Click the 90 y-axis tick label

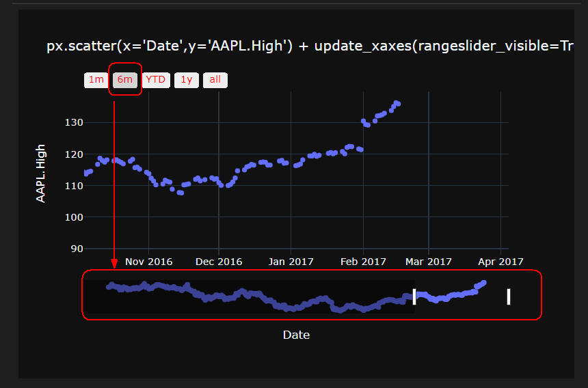click(77, 249)
